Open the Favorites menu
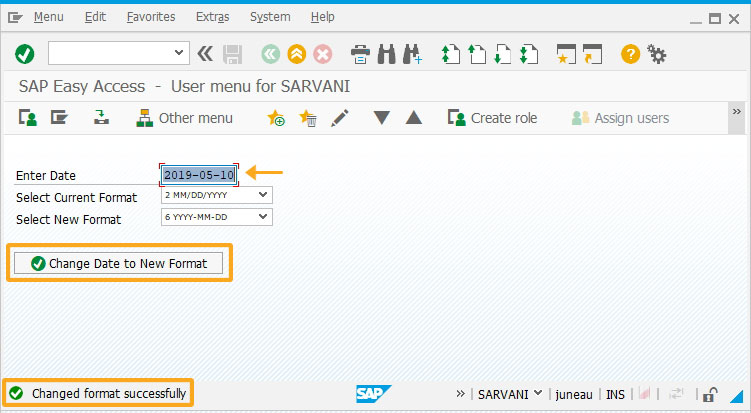751x413 pixels. [x=151, y=17]
